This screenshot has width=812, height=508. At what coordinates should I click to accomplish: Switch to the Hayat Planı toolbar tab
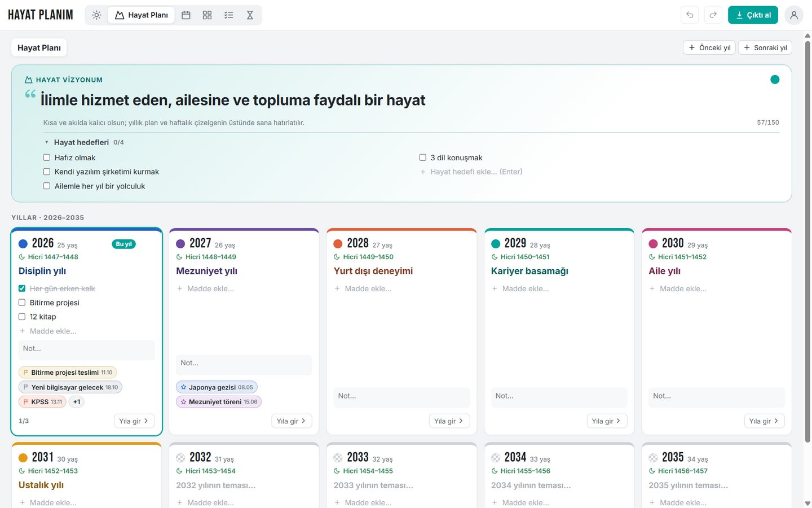142,15
